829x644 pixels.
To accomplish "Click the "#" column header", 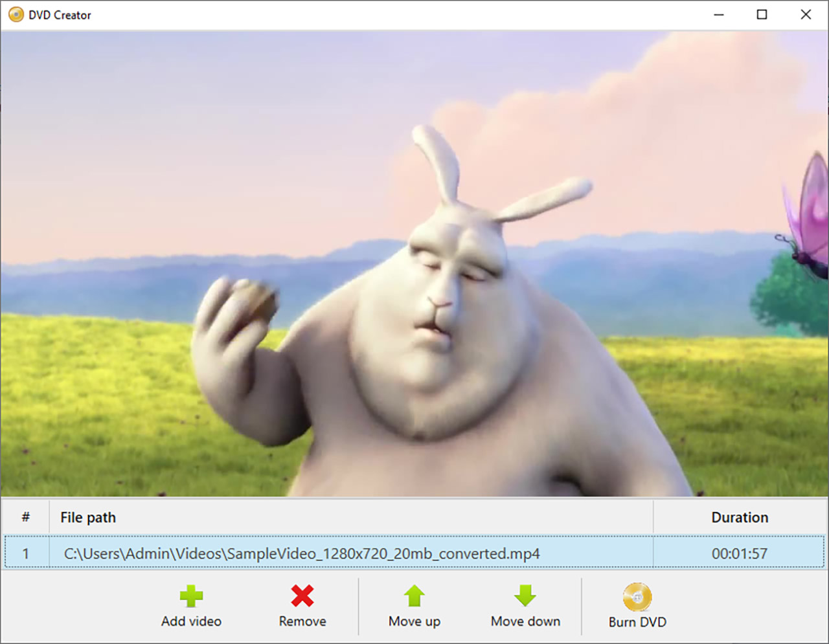I will coord(26,517).
